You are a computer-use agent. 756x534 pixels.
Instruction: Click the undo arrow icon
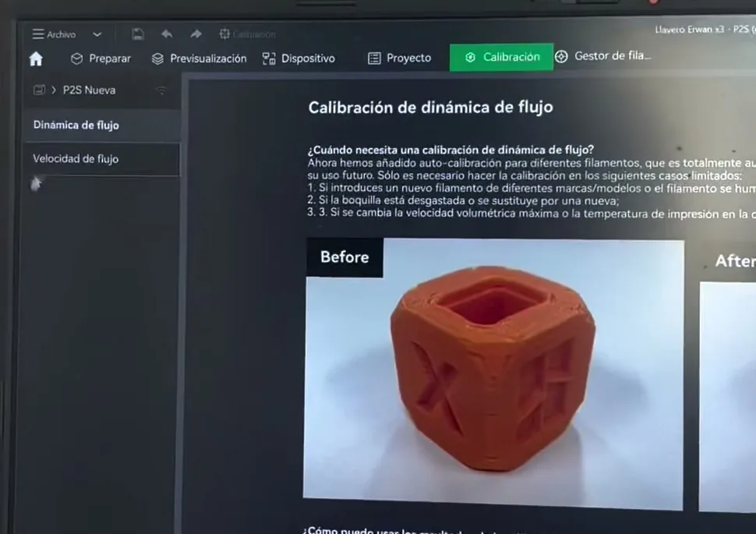(167, 34)
